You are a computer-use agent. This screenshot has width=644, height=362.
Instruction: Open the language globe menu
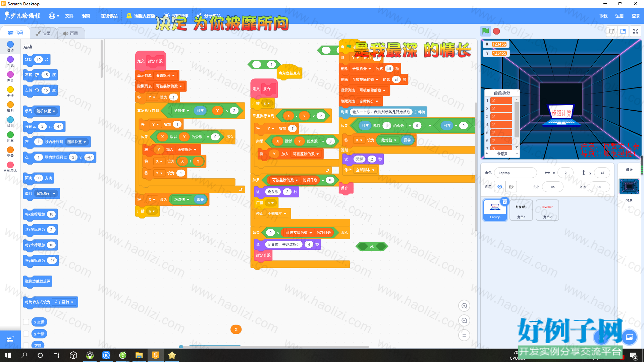(x=54, y=16)
